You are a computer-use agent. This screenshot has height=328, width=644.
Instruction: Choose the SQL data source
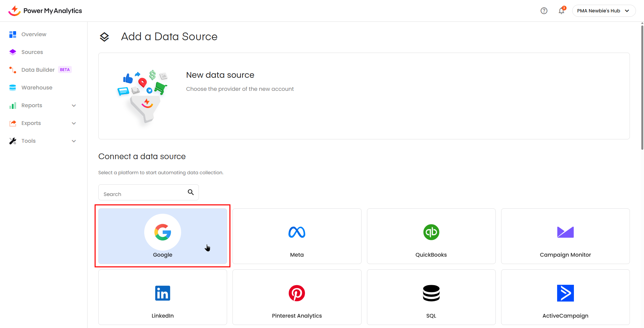[x=431, y=297]
